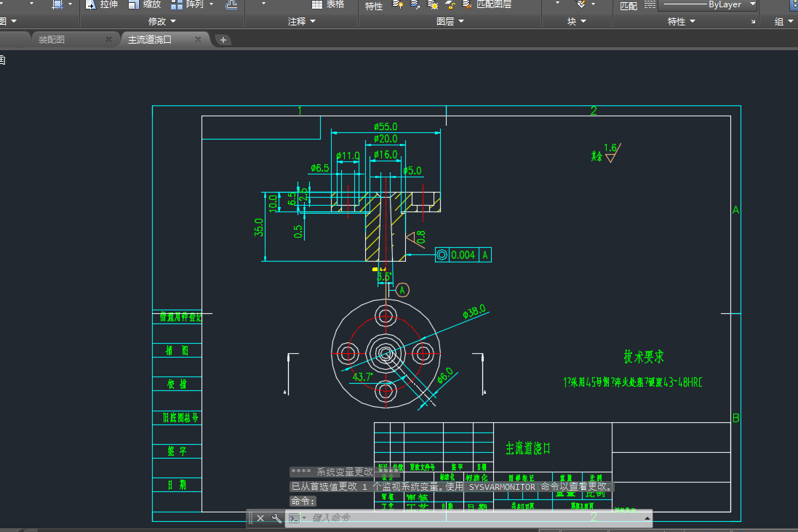Select the 主流道浇口 drawing tab
The width and height of the screenshot is (798, 532).
point(150,39)
